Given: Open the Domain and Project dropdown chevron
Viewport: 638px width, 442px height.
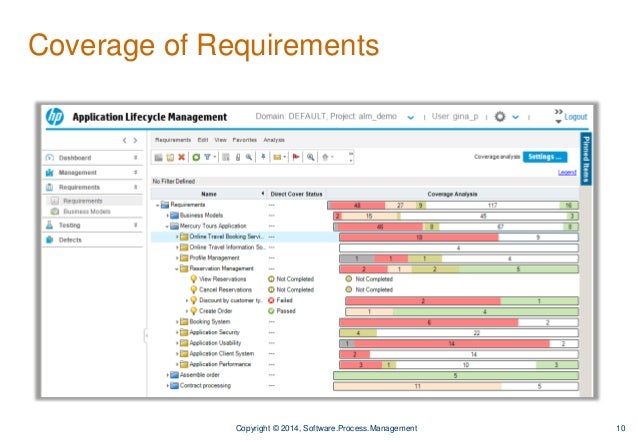Looking at the screenshot, I should tap(411, 118).
